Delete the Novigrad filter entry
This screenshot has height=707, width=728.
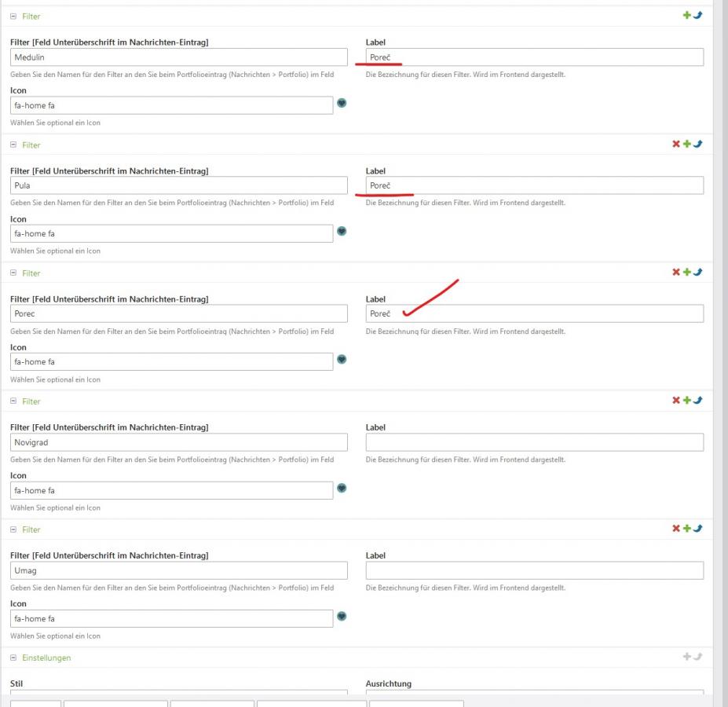pos(675,401)
